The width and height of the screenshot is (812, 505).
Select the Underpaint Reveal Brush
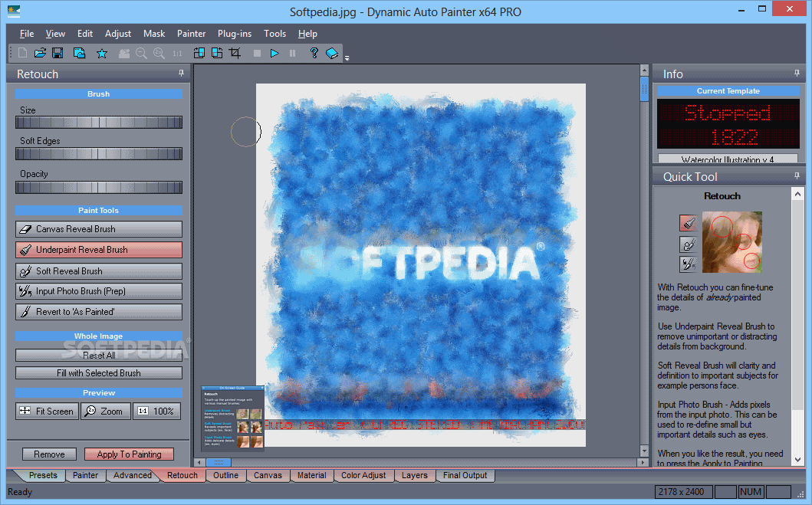coord(99,249)
